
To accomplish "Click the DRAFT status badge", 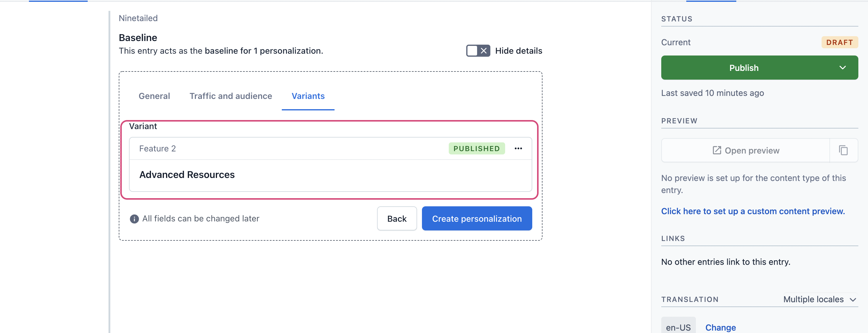I will pos(839,43).
